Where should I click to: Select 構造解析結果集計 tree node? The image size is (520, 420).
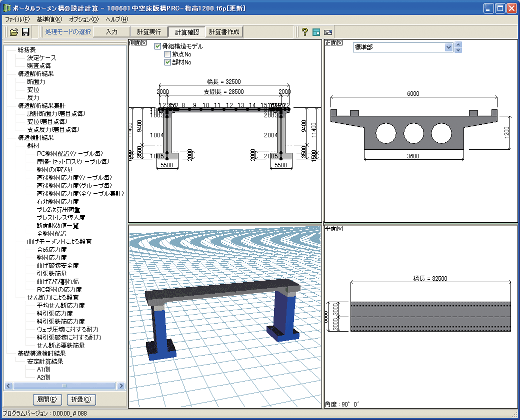point(41,106)
